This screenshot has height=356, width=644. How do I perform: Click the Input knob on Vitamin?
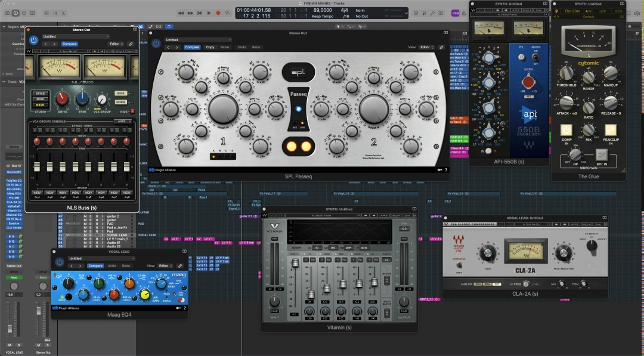pos(274,302)
